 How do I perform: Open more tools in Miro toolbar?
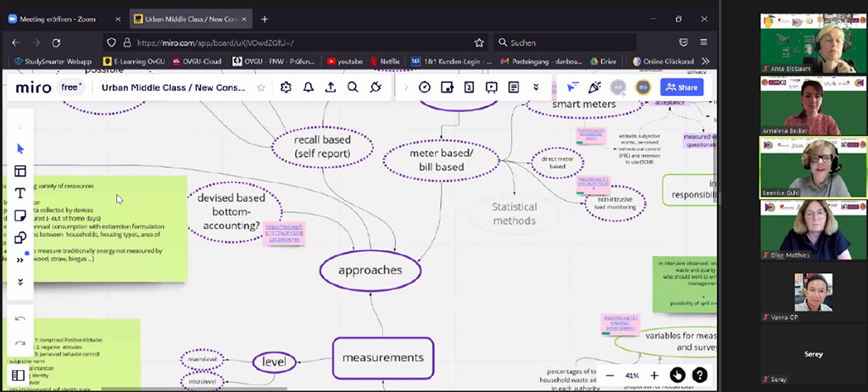[x=20, y=260]
